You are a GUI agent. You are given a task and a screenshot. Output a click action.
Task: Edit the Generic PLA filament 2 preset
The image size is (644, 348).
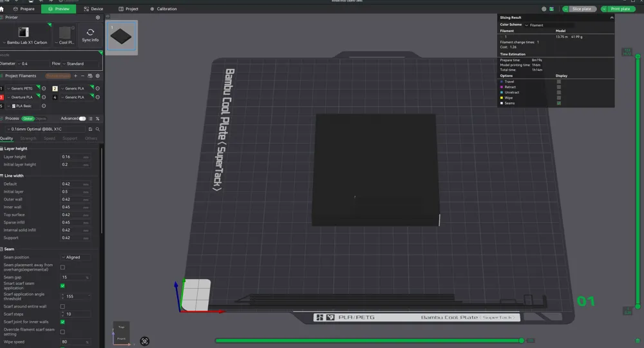[97, 88]
